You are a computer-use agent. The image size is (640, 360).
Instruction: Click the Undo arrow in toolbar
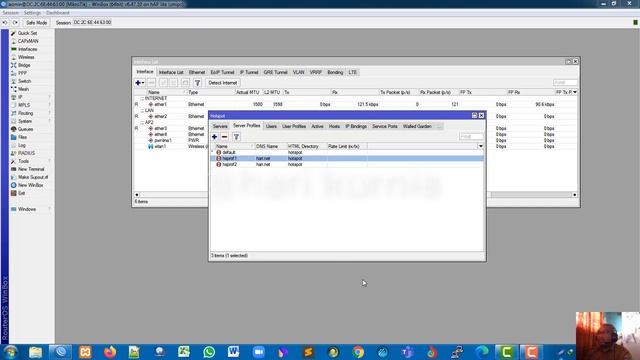5,22
